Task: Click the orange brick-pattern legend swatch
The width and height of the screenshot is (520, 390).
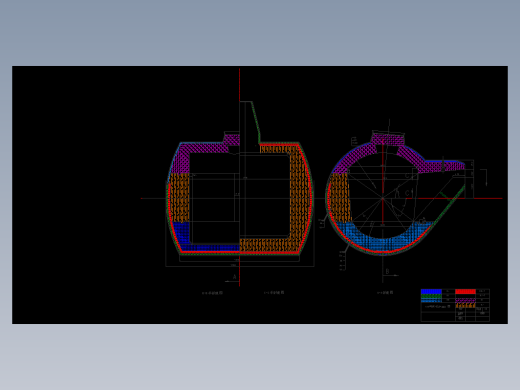Action: (465, 305)
